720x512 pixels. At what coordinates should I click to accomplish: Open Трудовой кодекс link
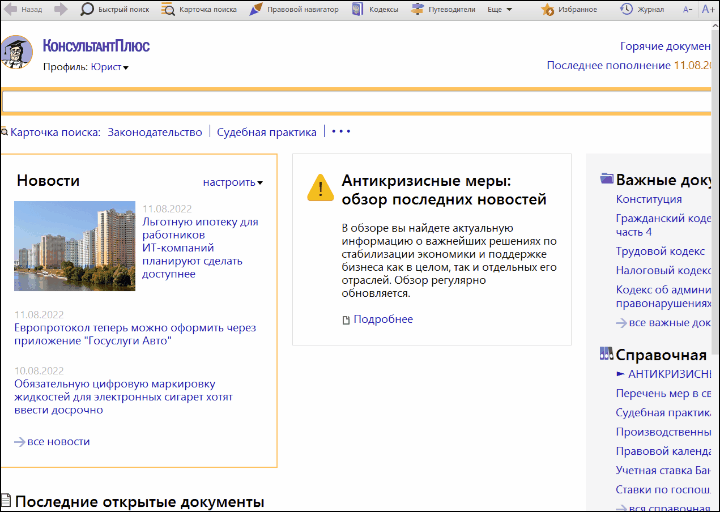pyautogui.click(x=660, y=251)
